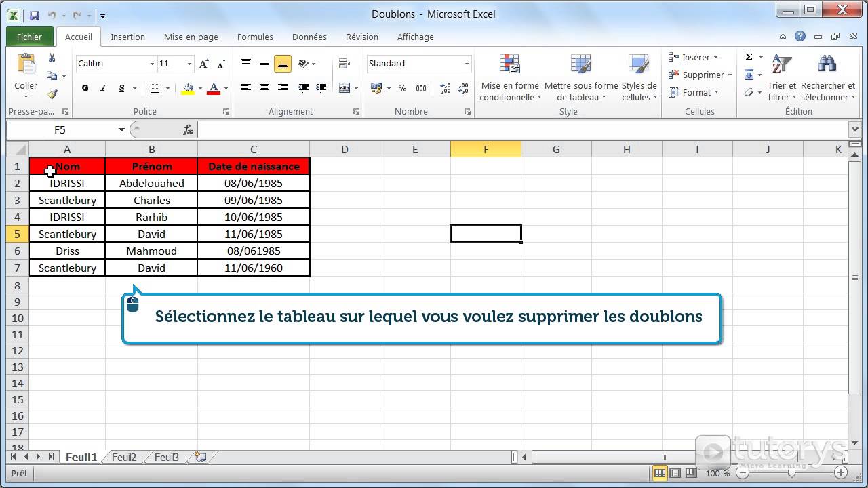The height and width of the screenshot is (488, 868).
Task: Click the zoom slider handle
Action: [791, 473]
